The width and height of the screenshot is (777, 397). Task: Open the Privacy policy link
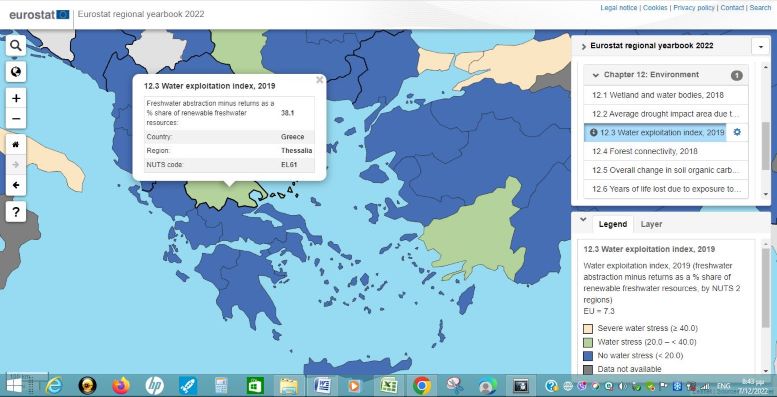coord(694,8)
